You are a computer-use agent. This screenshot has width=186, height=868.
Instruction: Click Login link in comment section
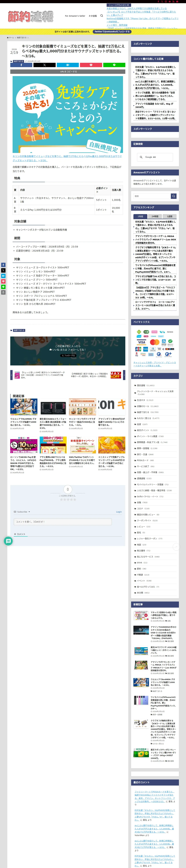[119, 512]
